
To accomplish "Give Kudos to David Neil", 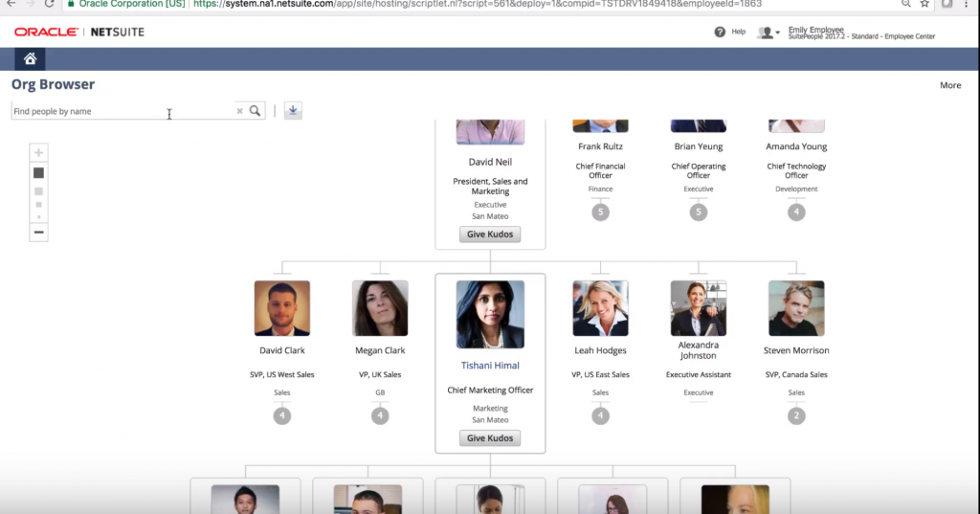I will point(490,234).
